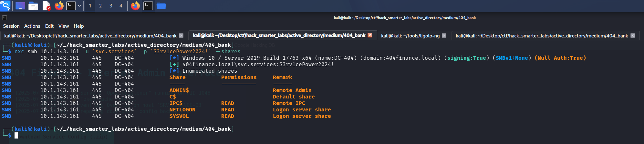This screenshot has width=644, height=144.
Task: Click the show desktop launcher icon
Action: coord(20,5)
